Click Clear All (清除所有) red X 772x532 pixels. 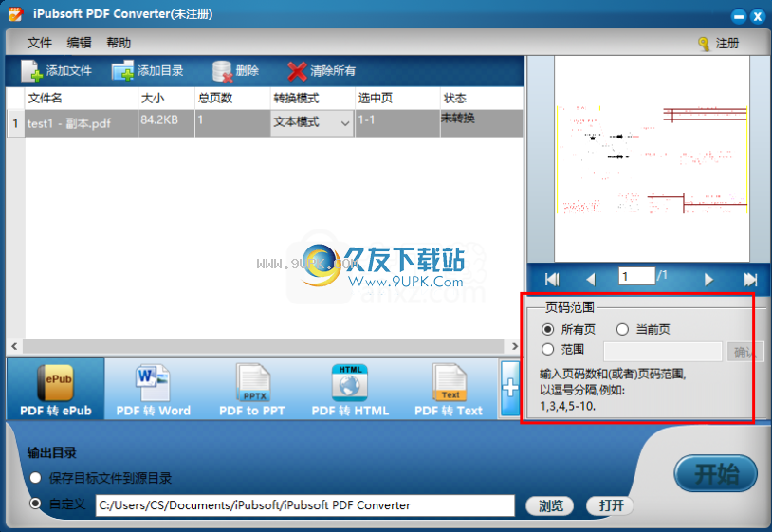298,71
